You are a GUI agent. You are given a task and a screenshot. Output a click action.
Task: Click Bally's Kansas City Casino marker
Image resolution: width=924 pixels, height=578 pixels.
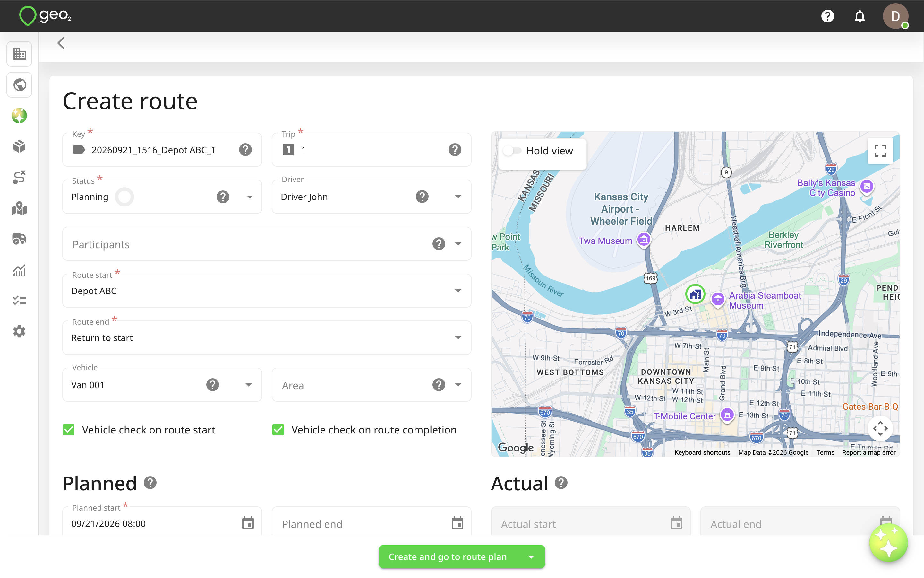click(866, 187)
